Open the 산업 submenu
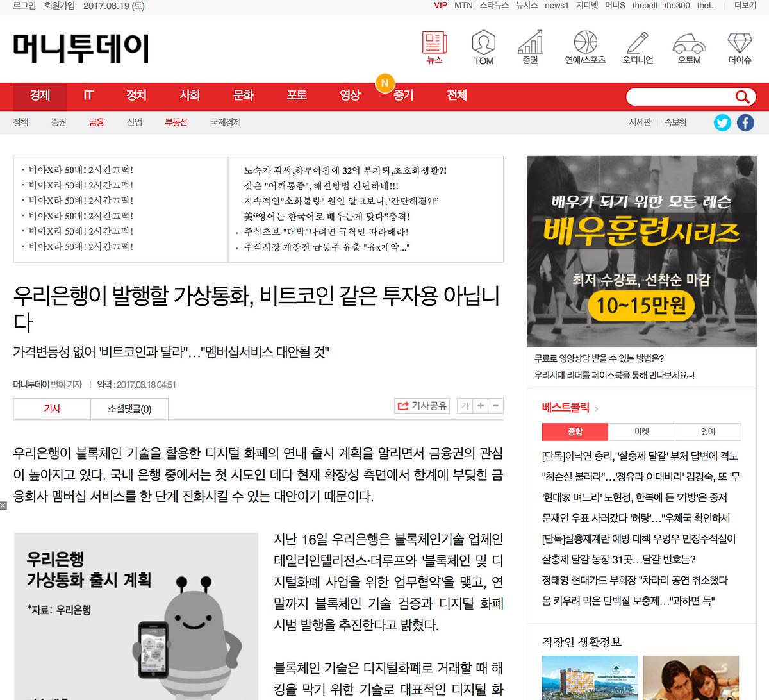Image resolution: width=769 pixels, height=700 pixels. pyautogui.click(x=135, y=122)
